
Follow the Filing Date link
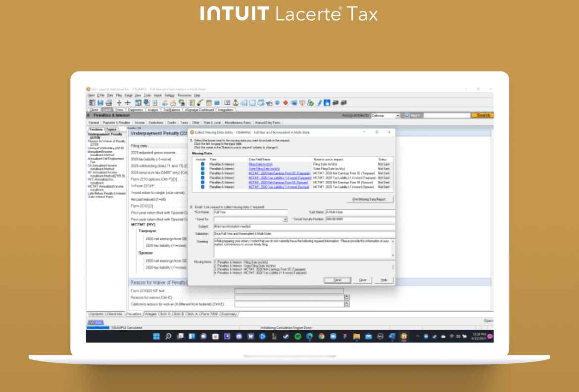(x=261, y=164)
